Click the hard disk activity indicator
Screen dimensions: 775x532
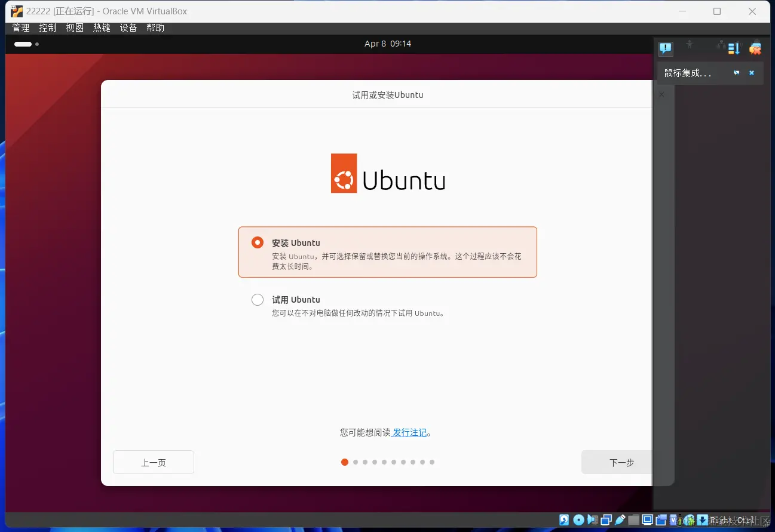tap(564, 520)
